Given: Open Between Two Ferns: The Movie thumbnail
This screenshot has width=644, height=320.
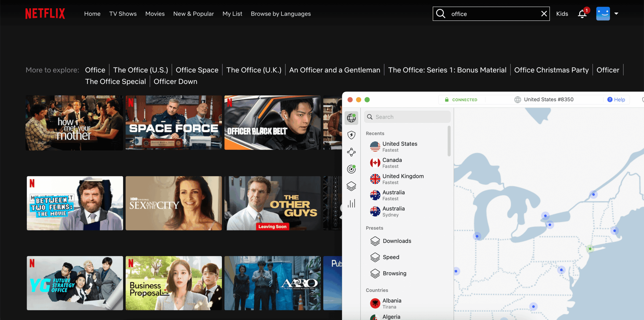Looking at the screenshot, I should tap(75, 203).
